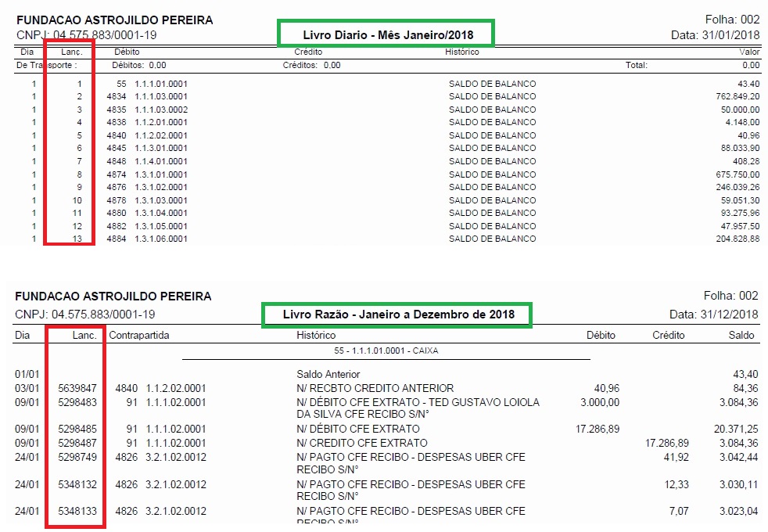Select the balance 84,36
Screen dimensions: 768x532
745,389
